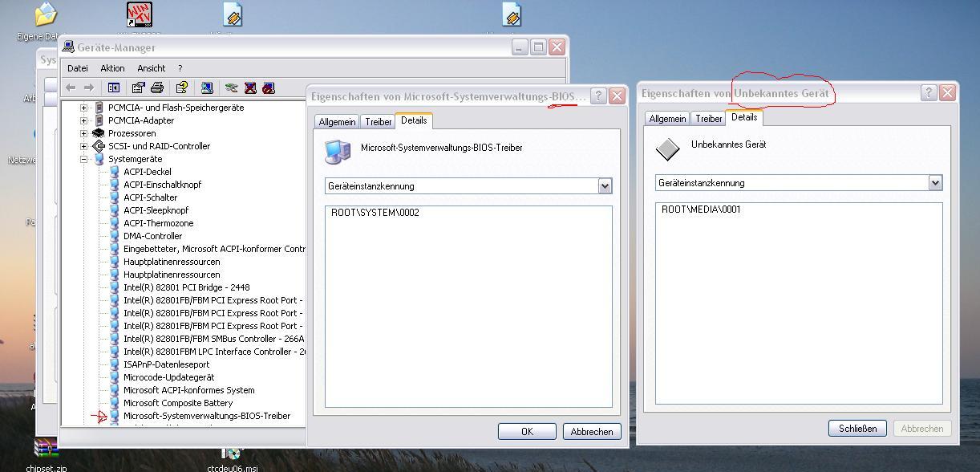Open the ? help menu in Geräte-Manager
The image size is (980, 472).
180,68
